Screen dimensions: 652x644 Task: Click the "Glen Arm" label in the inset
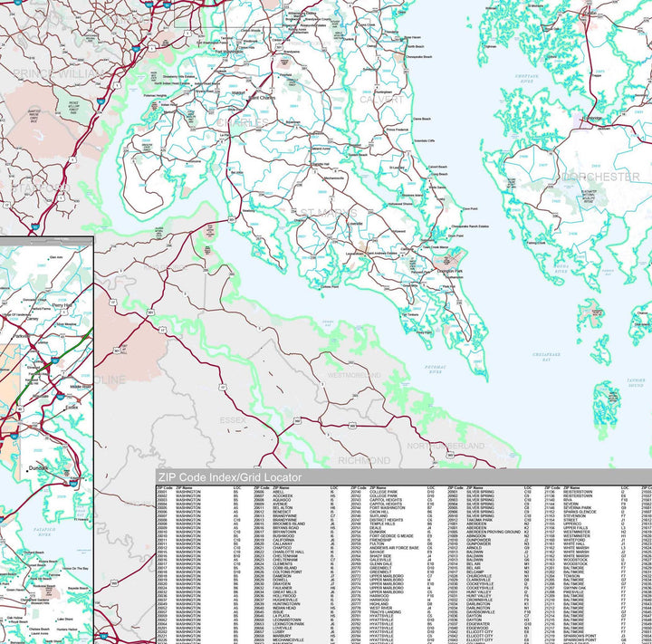tap(56, 258)
